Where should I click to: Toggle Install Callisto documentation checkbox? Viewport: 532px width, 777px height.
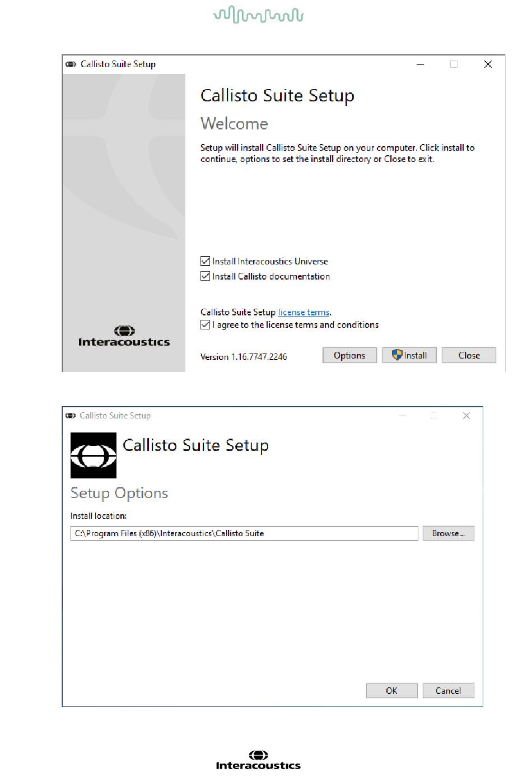pyautogui.click(x=205, y=276)
